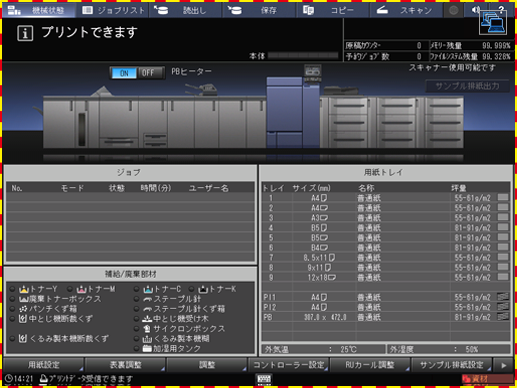Screen dimensions: 517x388
Task: Click the 外気温 25℃ temperature field
Action: click(x=323, y=349)
